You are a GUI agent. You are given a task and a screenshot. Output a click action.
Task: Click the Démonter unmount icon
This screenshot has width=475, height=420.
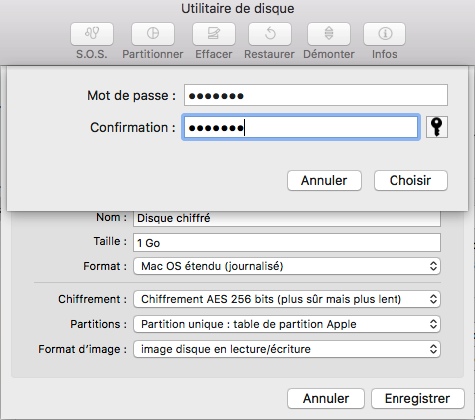click(329, 34)
